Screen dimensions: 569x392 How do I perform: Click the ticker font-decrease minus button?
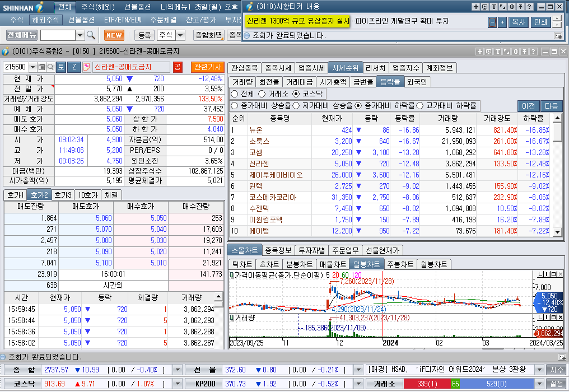492,22
